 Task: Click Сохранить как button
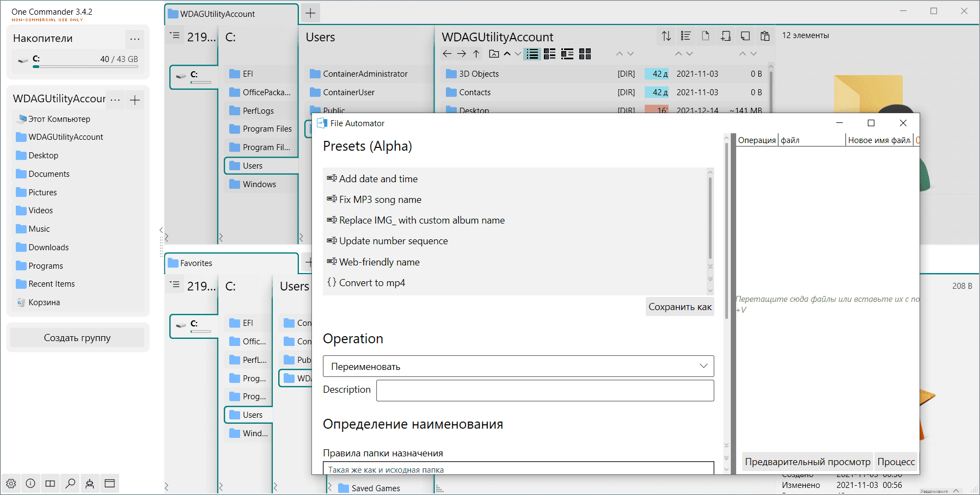(680, 307)
